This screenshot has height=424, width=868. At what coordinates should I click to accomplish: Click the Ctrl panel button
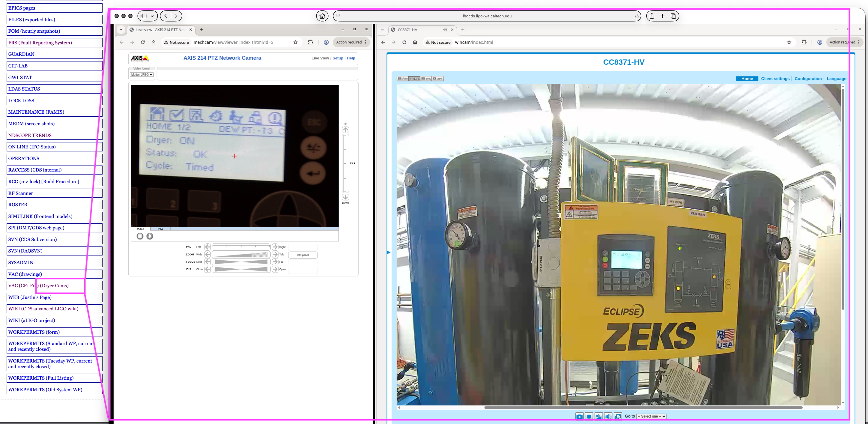pyautogui.click(x=303, y=255)
